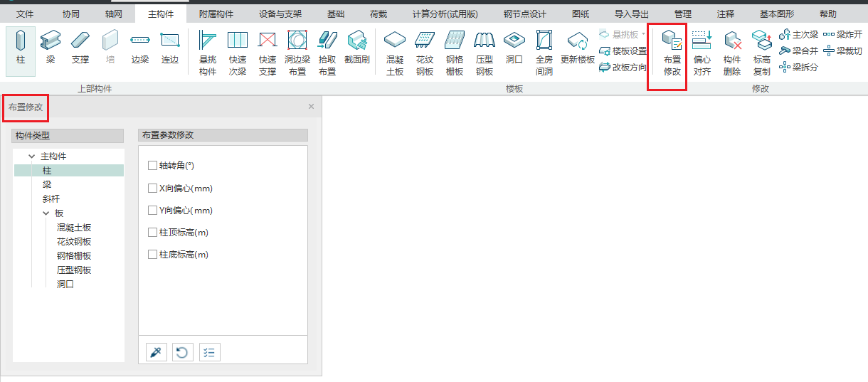Open the 构件删除 delete component tool
This screenshot has width=868, height=382.
point(732,53)
